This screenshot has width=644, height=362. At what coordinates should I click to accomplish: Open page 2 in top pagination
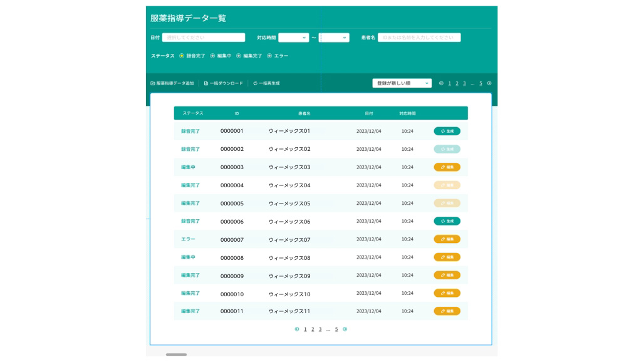(457, 83)
